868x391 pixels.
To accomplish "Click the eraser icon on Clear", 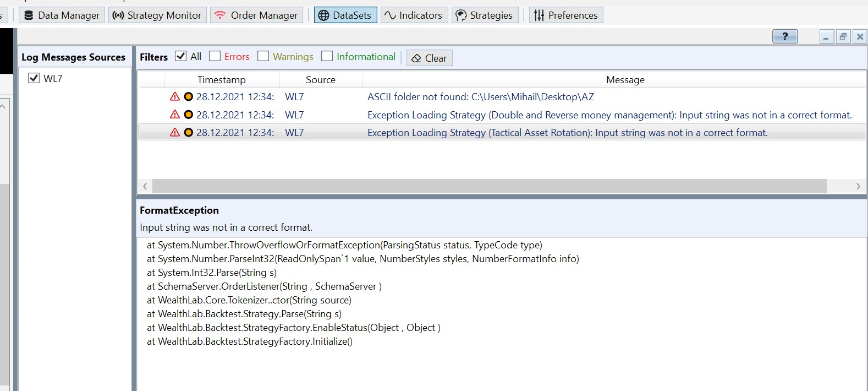I will [416, 58].
